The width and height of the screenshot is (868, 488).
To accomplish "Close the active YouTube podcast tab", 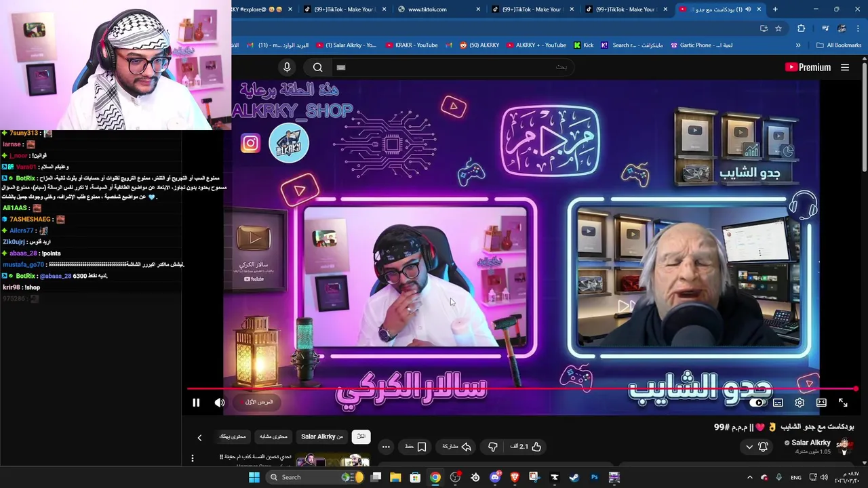I will click(x=759, y=9).
